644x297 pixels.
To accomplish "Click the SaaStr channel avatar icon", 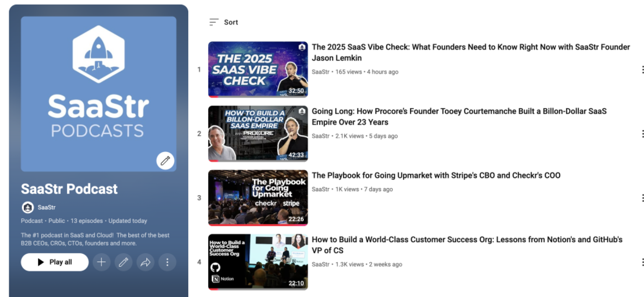I will coord(28,207).
